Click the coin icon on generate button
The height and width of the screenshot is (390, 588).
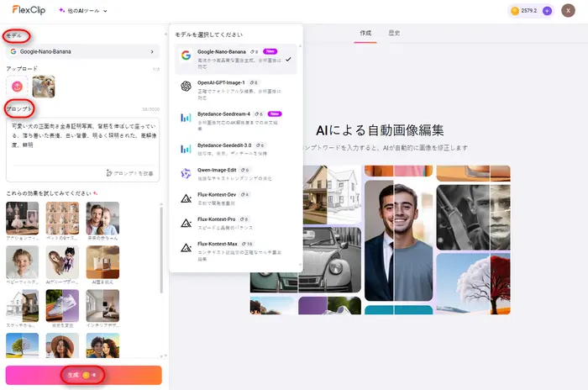point(86,375)
